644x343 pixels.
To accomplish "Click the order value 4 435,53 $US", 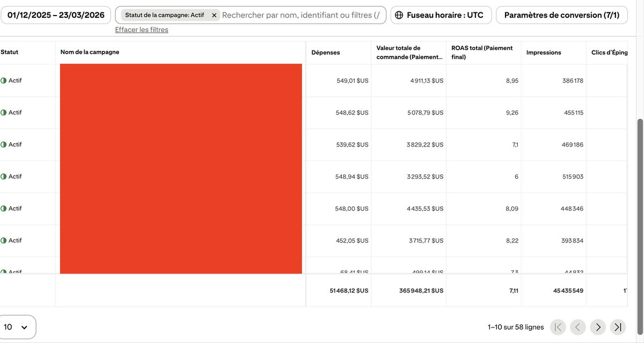I will (x=425, y=208).
